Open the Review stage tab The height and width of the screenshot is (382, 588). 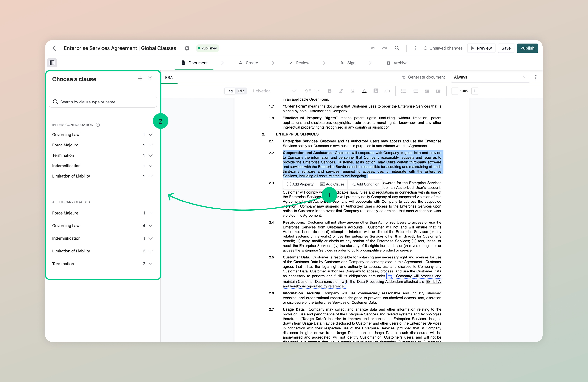(x=299, y=63)
